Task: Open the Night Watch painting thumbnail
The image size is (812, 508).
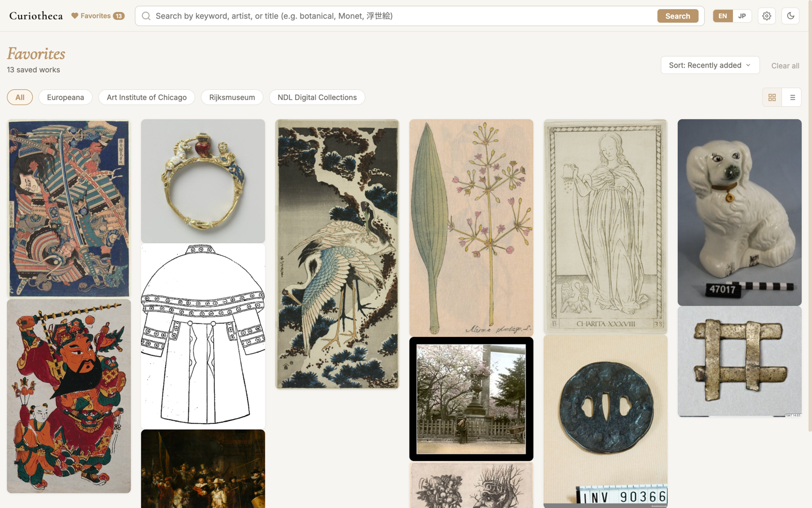Action: pyautogui.click(x=203, y=468)
